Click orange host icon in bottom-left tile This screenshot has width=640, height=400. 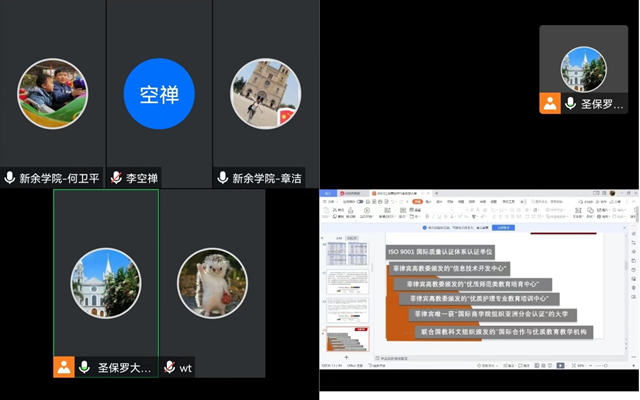coord(64,367)
